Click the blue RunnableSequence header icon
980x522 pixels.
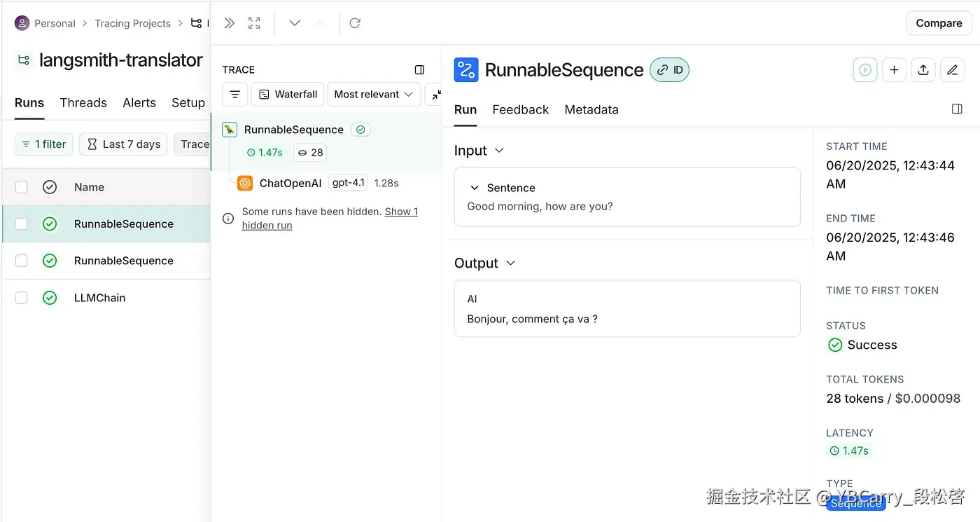[466, 70]
